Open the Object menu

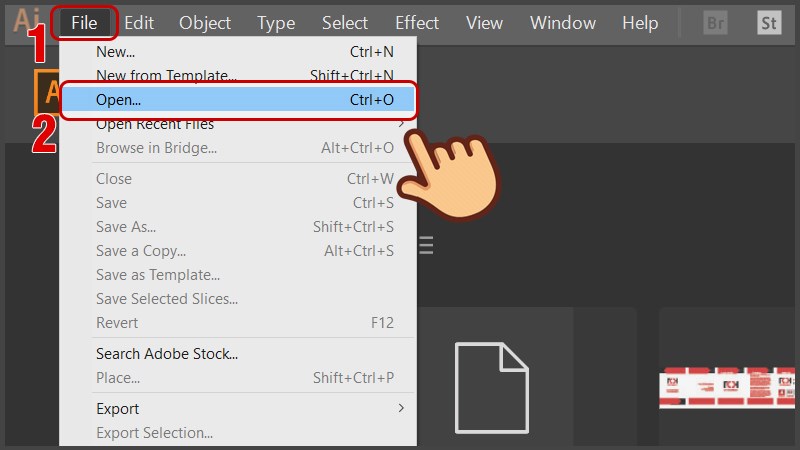205,22
